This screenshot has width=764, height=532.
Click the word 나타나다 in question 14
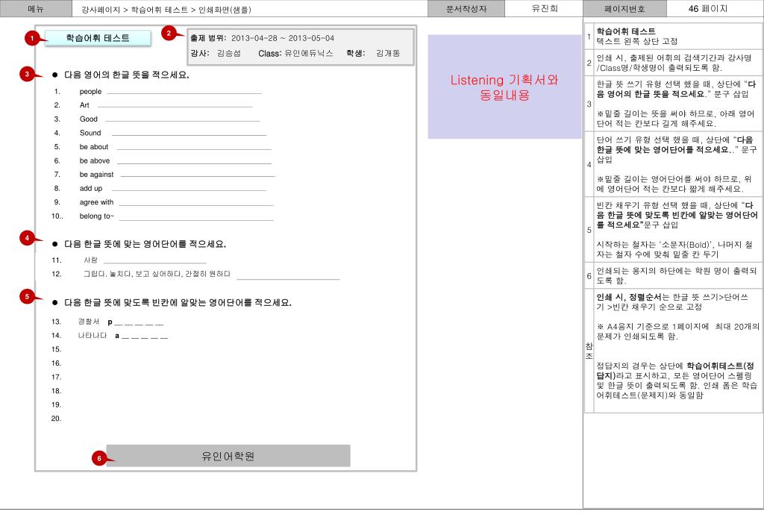[x=93, y=336]
